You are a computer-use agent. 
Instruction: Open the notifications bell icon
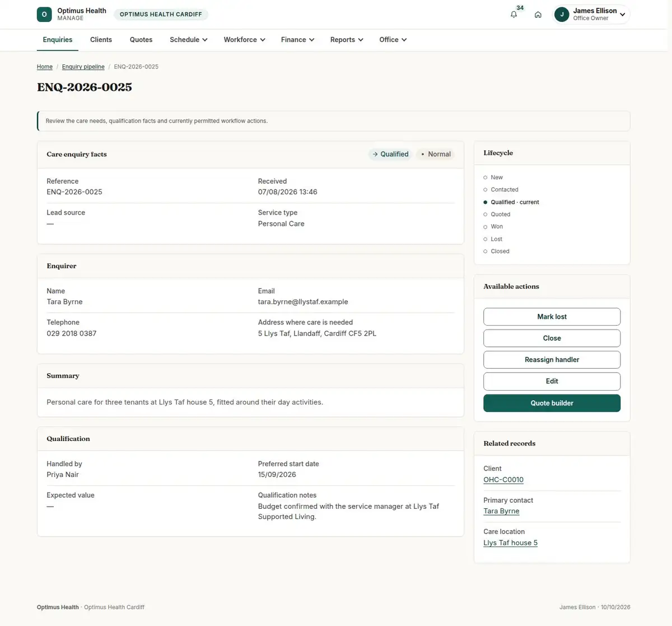(514, 15)
